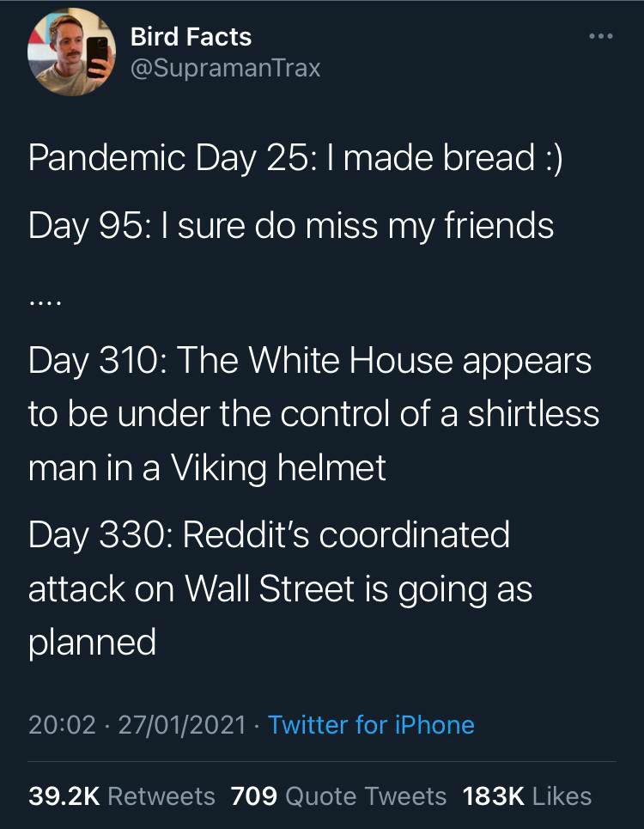Click the Day 95 line of text
The height and width of the screenshot is (829, 644).
coord(290,226)
